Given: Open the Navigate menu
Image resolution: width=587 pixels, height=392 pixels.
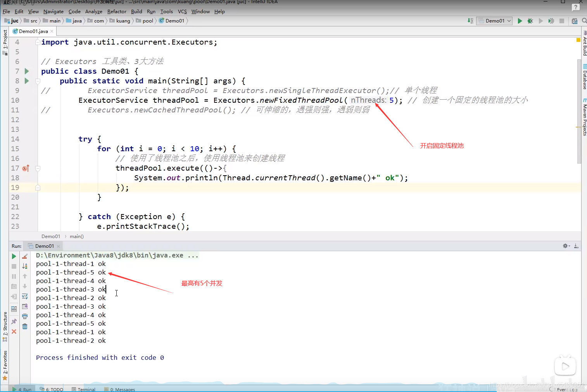Looking at the screenshot, I should [x=54, y=11].
